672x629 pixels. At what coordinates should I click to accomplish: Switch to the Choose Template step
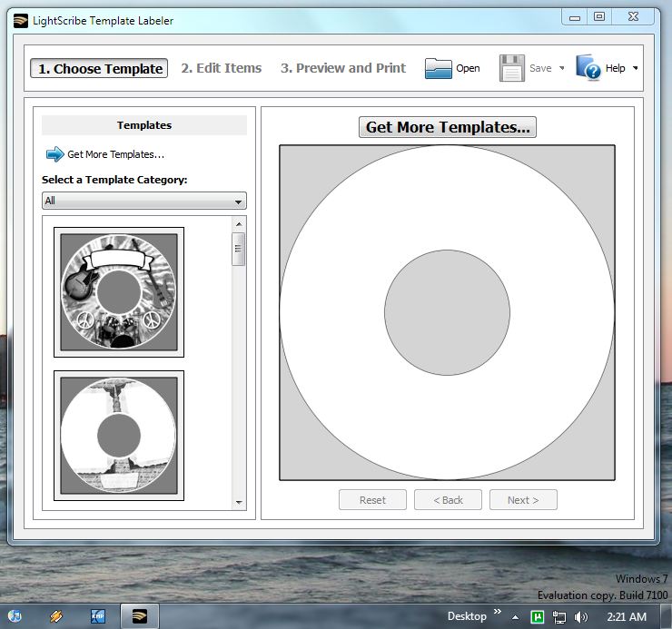pyautogui.click(x=100, y=68)
